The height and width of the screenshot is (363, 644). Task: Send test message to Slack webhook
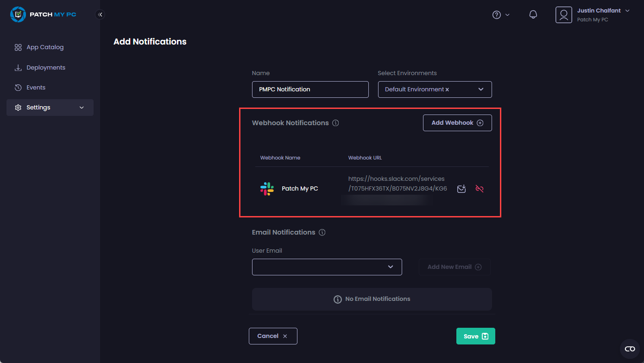(x=461, y=189)
